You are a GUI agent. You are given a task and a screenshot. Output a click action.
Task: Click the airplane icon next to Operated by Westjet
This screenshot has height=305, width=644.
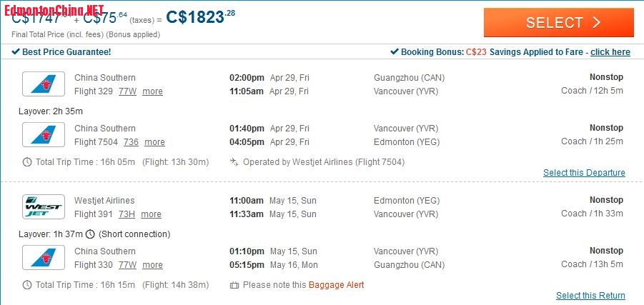234,162
